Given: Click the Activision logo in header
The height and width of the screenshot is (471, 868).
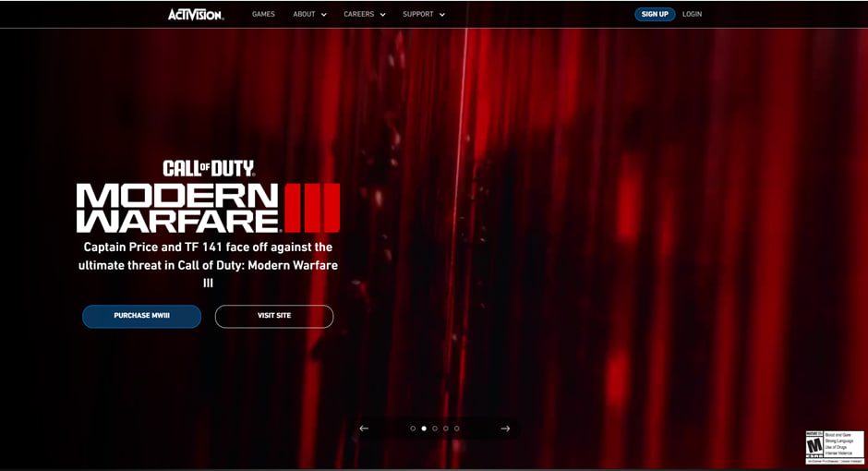Looking at the screenshot, I should point(196,15).
